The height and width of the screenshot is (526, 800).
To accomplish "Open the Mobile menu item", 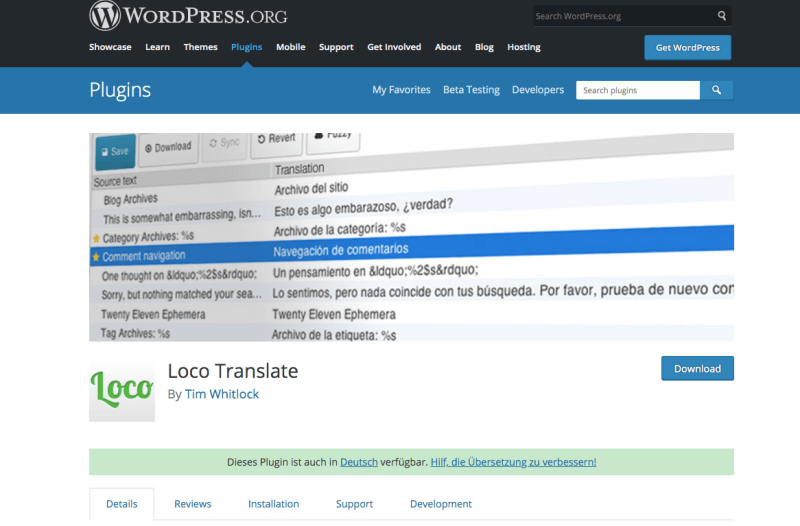I will pos(291,47).
